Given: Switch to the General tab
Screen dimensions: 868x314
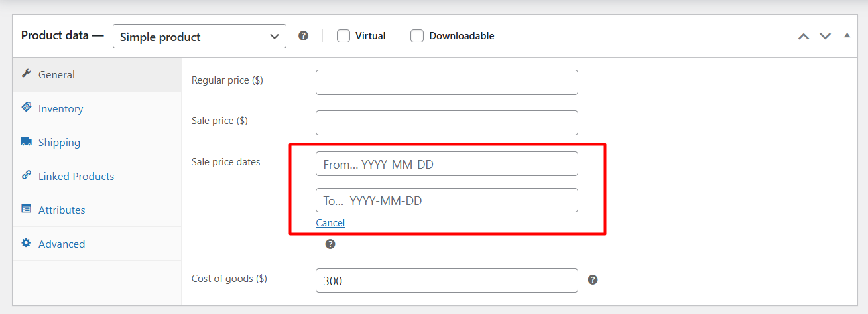Looking at the screenshot, I should pyautogui.click(x=97, y=75).
